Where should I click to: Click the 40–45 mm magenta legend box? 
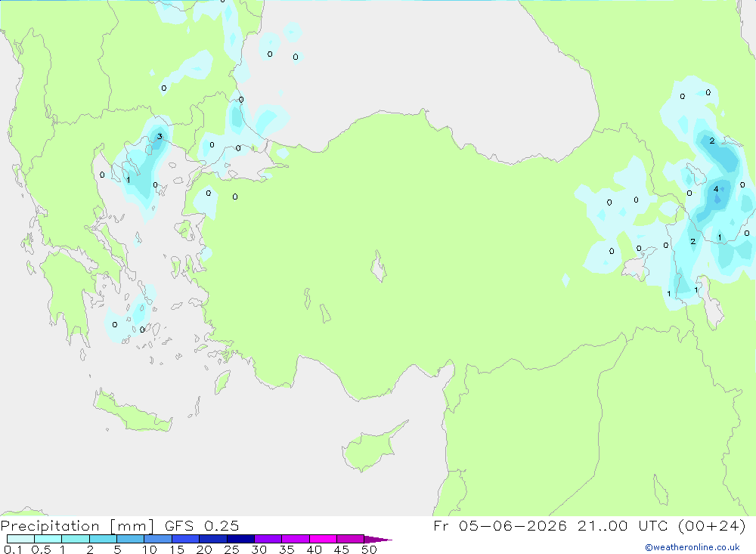tap(323, 539)
